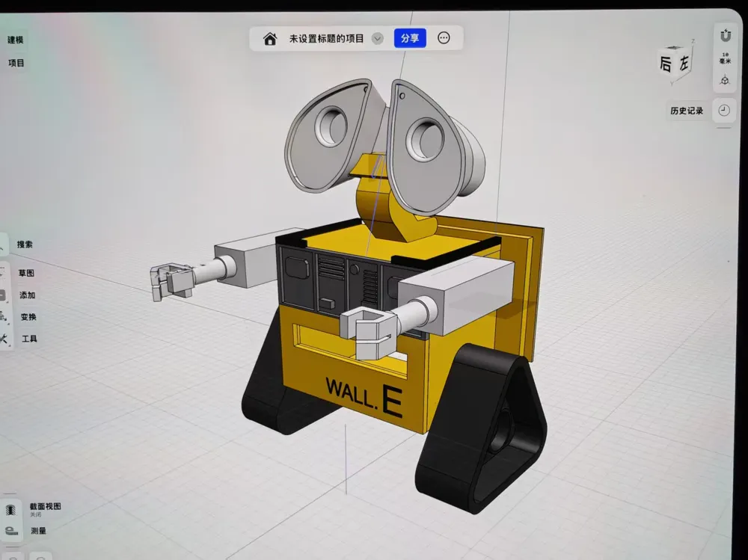Change the 10 毫米 grid size
This screenshot has height=560, width=748.
coord(725,58)
